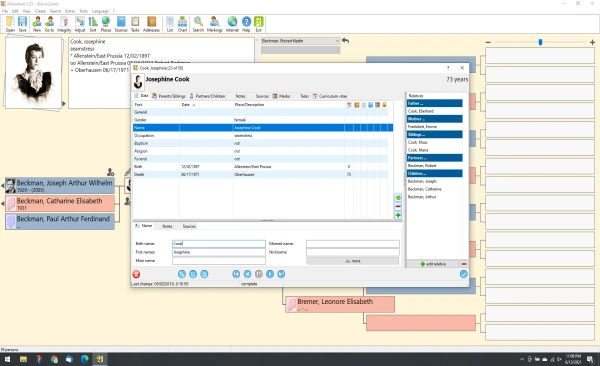Click the Integrity toolbar icon

click(x=64, y=24)
